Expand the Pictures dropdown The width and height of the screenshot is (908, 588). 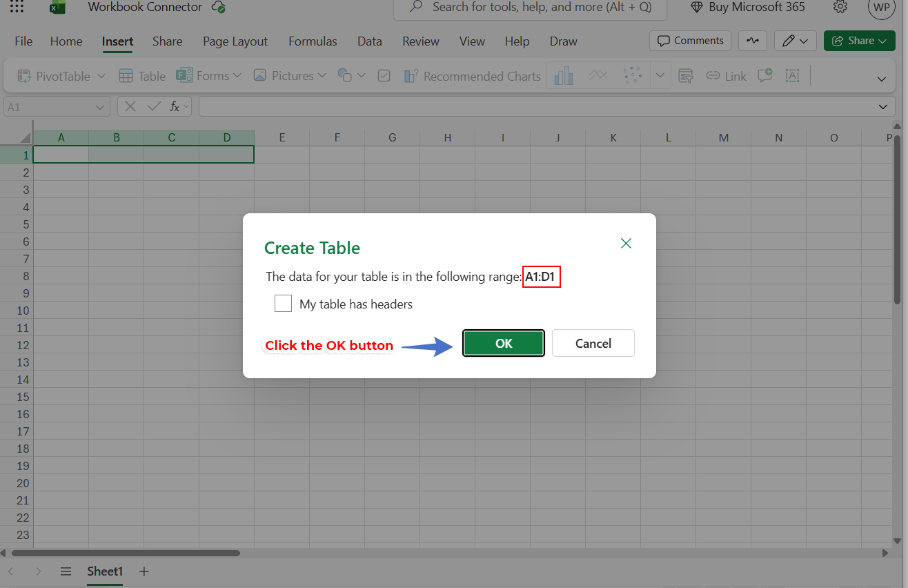point(289,76)
